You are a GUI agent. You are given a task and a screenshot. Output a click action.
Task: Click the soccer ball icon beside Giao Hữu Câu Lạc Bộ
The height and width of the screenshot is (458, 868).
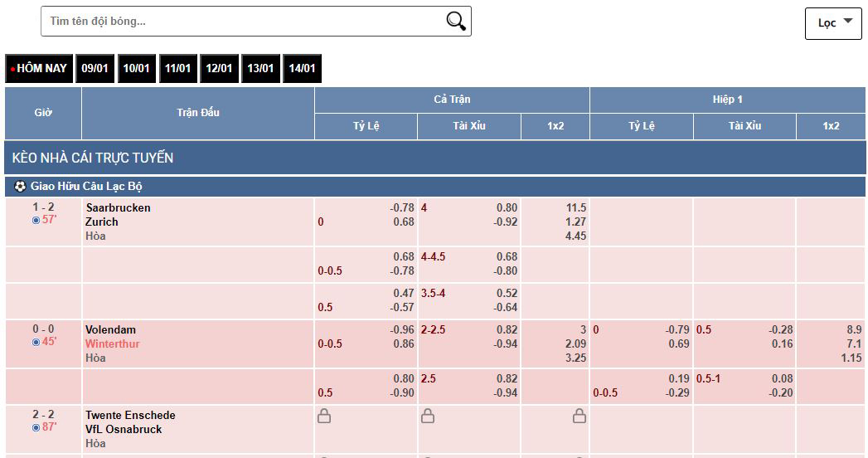point(20,187)
